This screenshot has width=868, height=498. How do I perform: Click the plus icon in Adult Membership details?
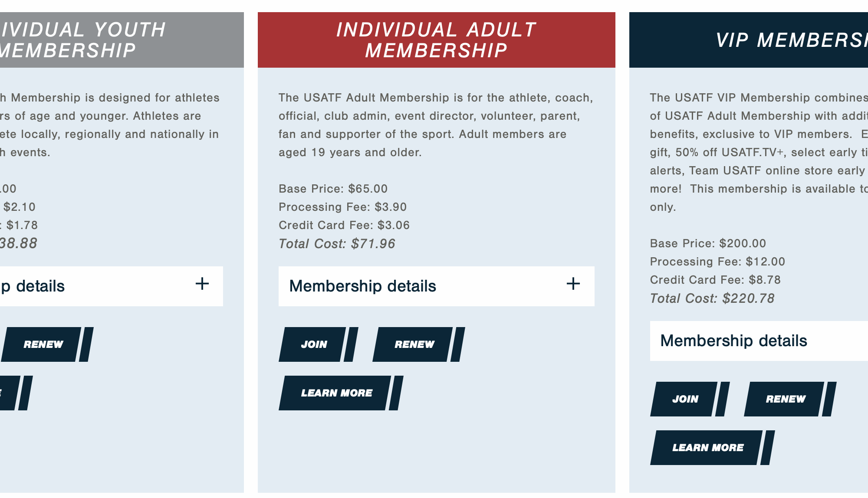coord(573,284)
